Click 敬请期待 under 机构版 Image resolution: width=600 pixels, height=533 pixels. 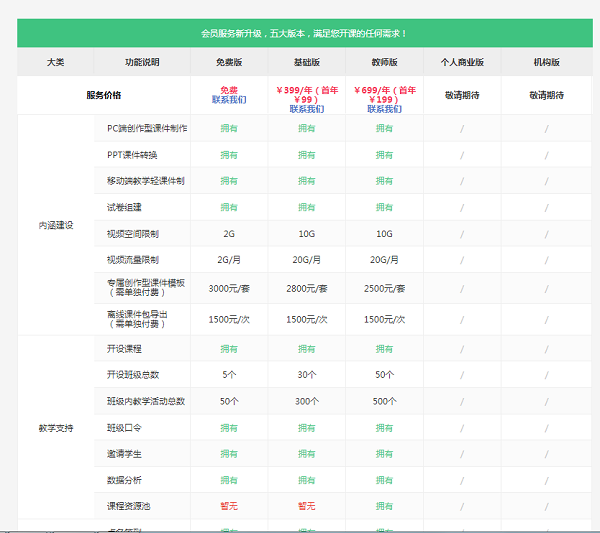click(546, 95)
